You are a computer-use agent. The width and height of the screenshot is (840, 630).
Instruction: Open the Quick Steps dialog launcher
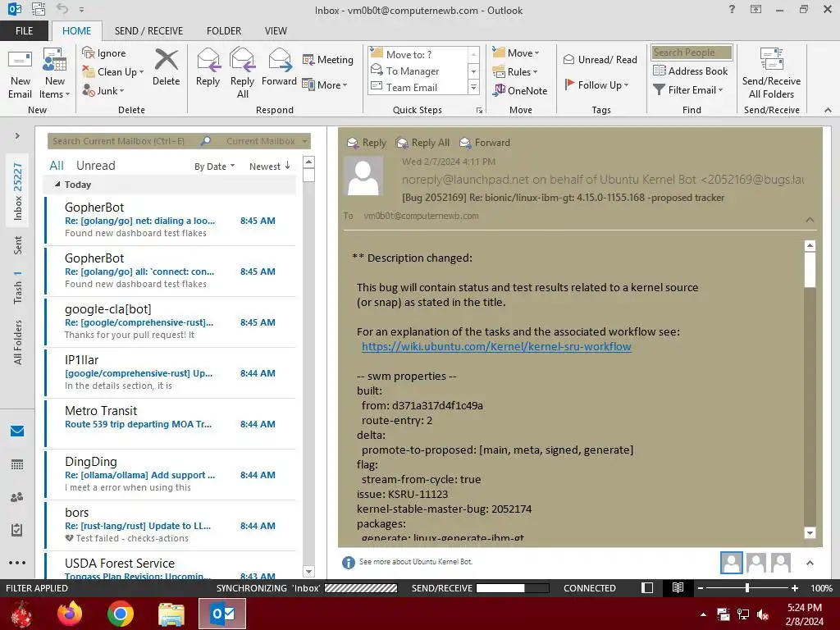click(479, 110)
